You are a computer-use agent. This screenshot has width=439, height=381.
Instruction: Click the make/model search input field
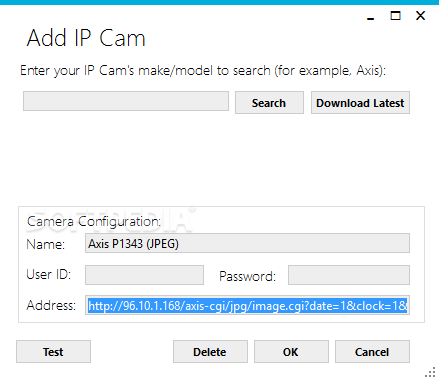pyautogui.click(x=126, y=101)
